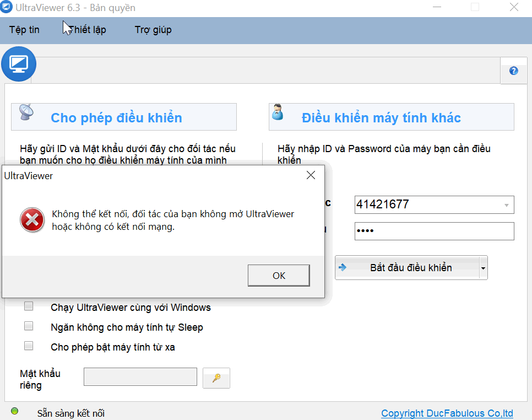The width and height of the screenshot is (532, 420).
Task: Click the UltraViewer blue monitor logo icon
Action: point(19,64)
